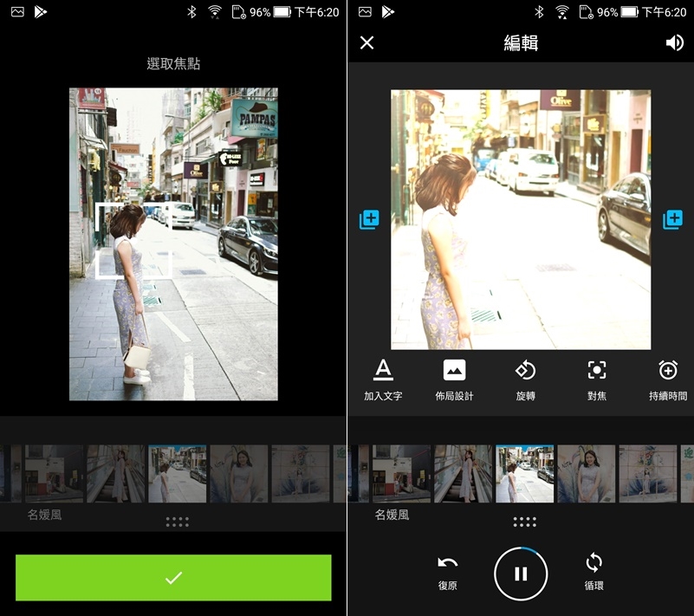Select the highlighted thumbnail in left filmstrip
The image size is (694, 616).
pyautogui.click(x=178, y=474)
